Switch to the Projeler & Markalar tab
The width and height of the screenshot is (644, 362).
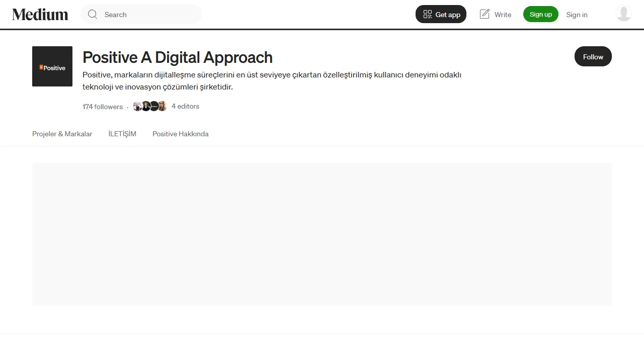click(62, 134)
